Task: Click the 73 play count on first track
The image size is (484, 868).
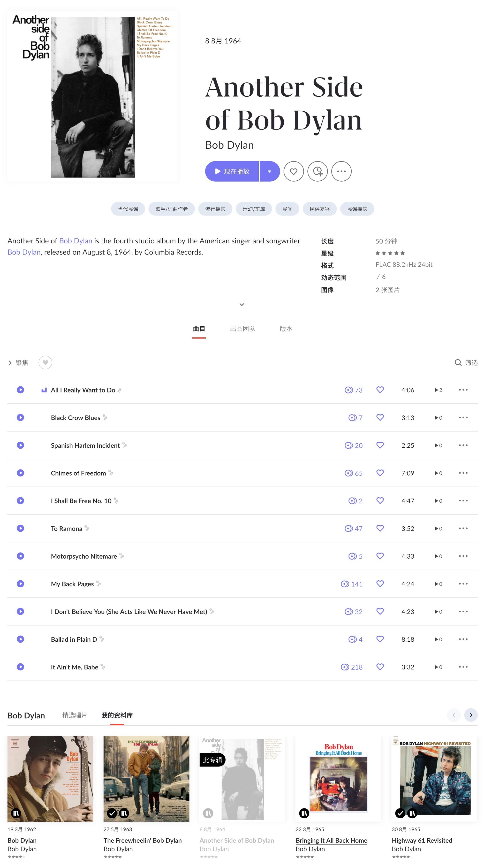Action: tap(353, 390)
